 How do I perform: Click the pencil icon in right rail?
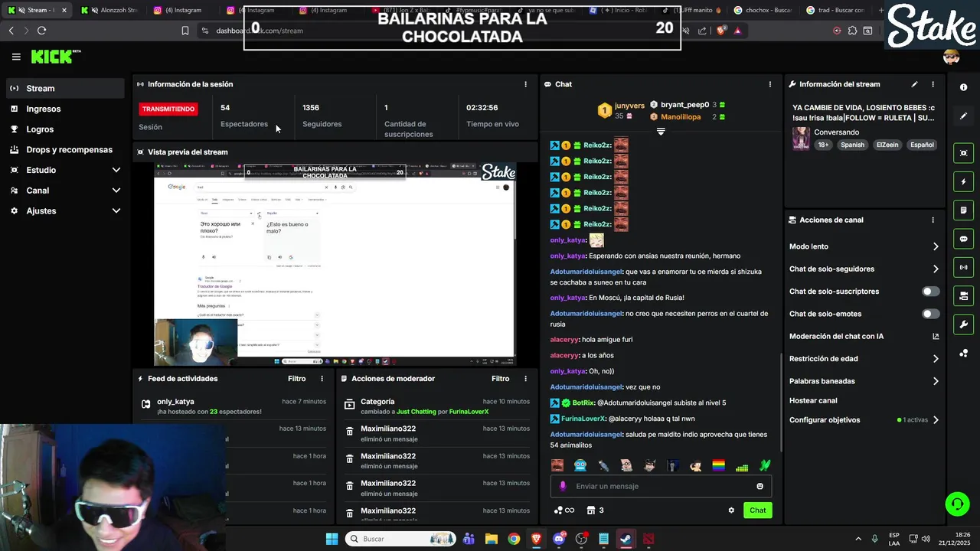[963, 116]
